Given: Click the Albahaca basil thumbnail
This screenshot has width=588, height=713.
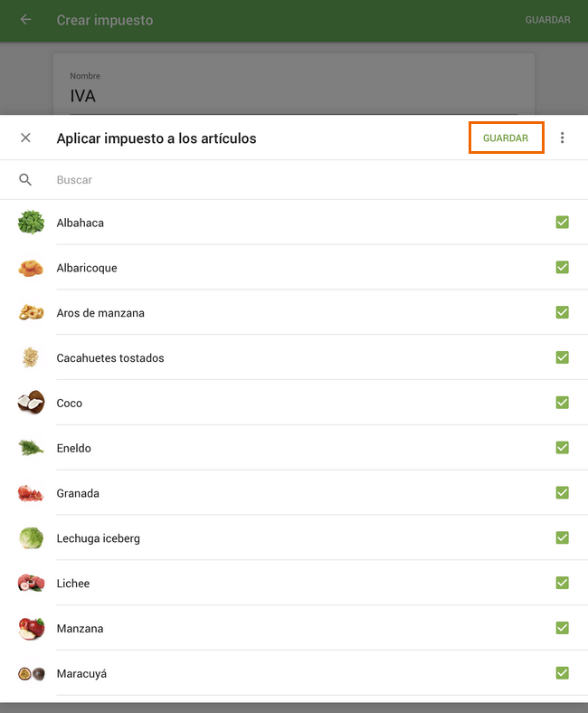Looking at the screenshot, I should [x=31, y=223].
